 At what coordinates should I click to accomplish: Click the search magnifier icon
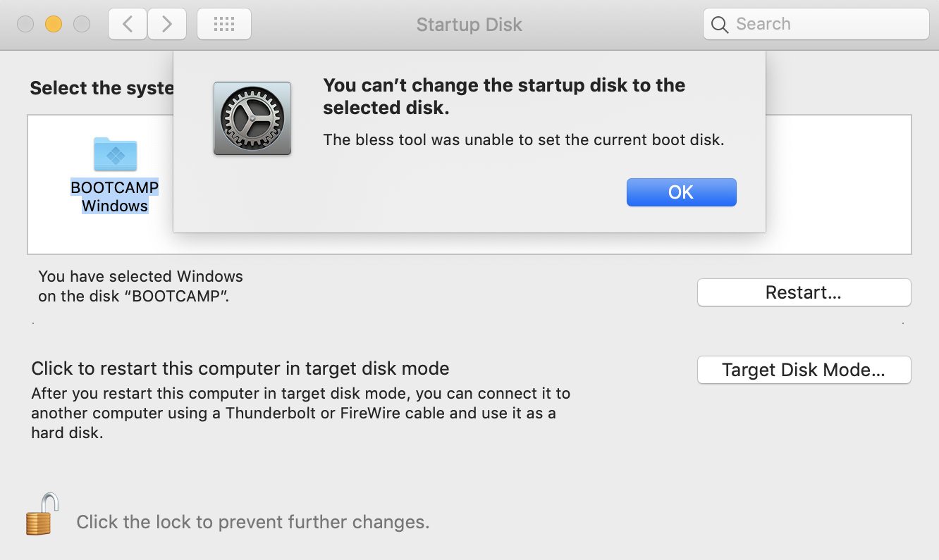719,24
